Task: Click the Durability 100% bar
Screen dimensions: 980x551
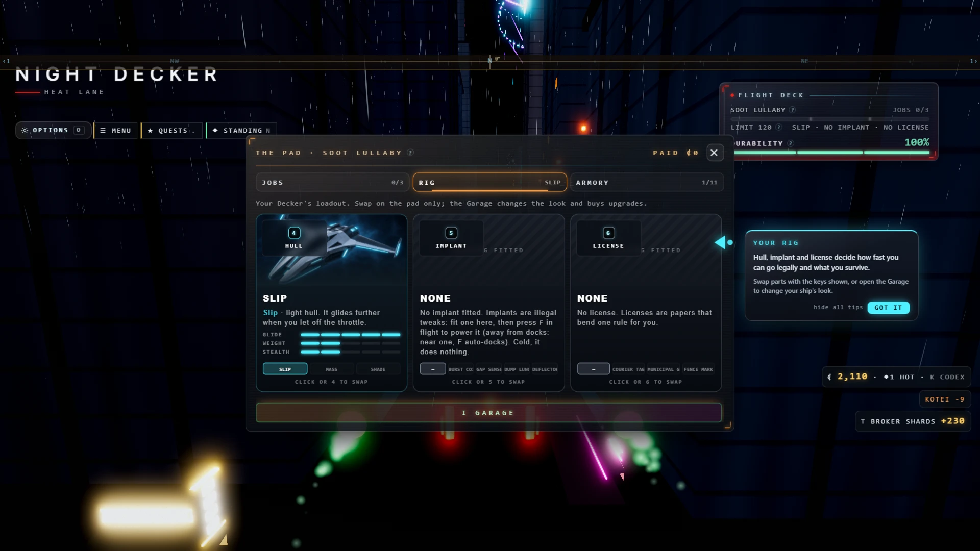Action: pos(830,153)
